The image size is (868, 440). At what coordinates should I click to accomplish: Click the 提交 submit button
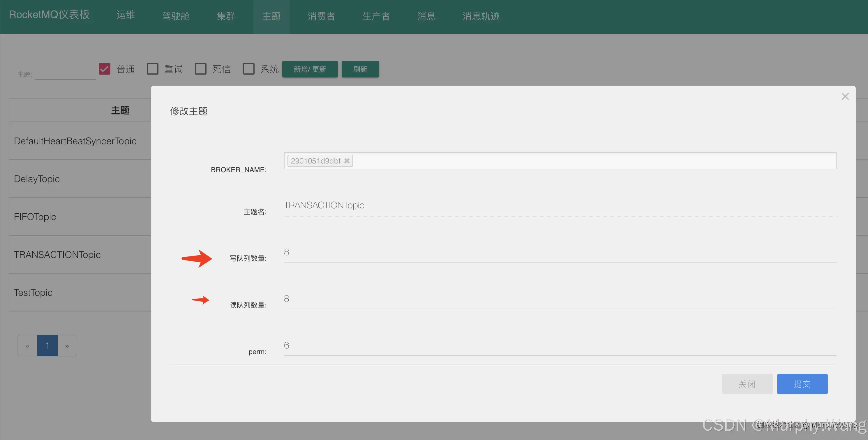pos(802,384)
